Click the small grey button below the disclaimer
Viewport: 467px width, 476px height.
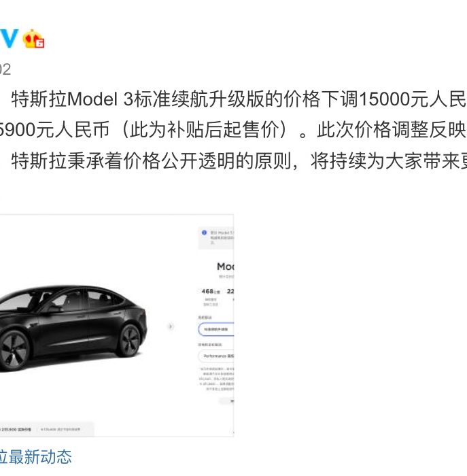pos(227,401)
